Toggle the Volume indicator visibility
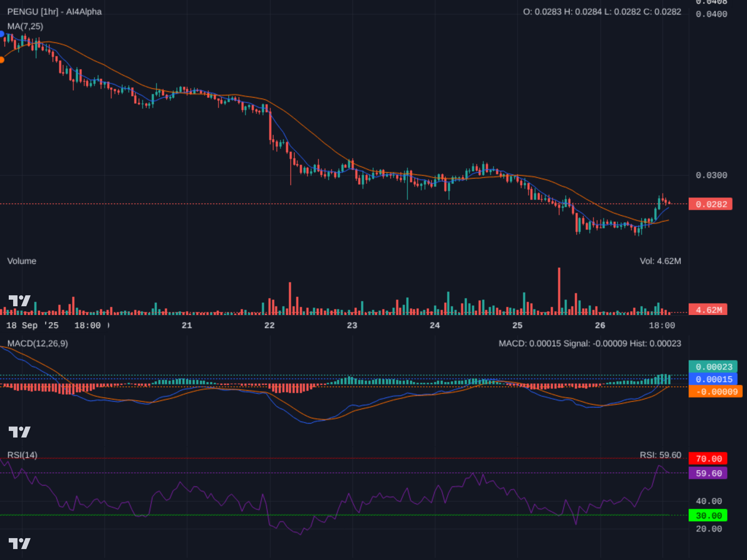 click(22, 261)
